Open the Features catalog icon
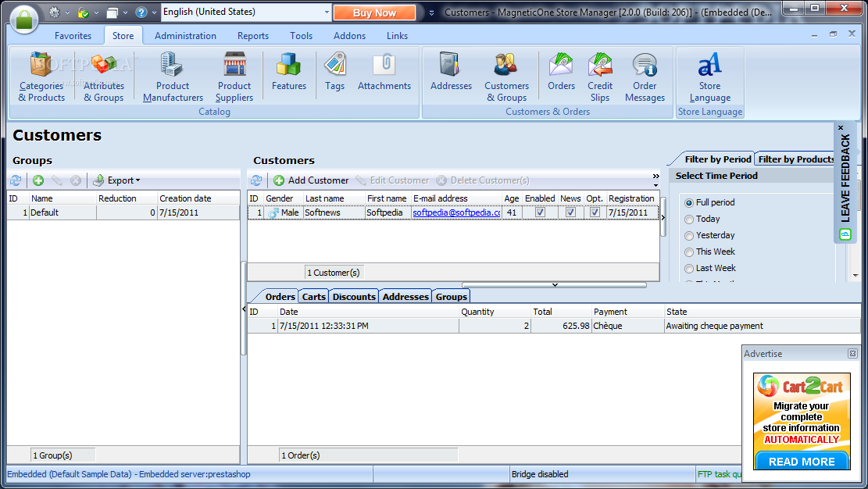Screen dimensions: 868x489 (288, 71)
